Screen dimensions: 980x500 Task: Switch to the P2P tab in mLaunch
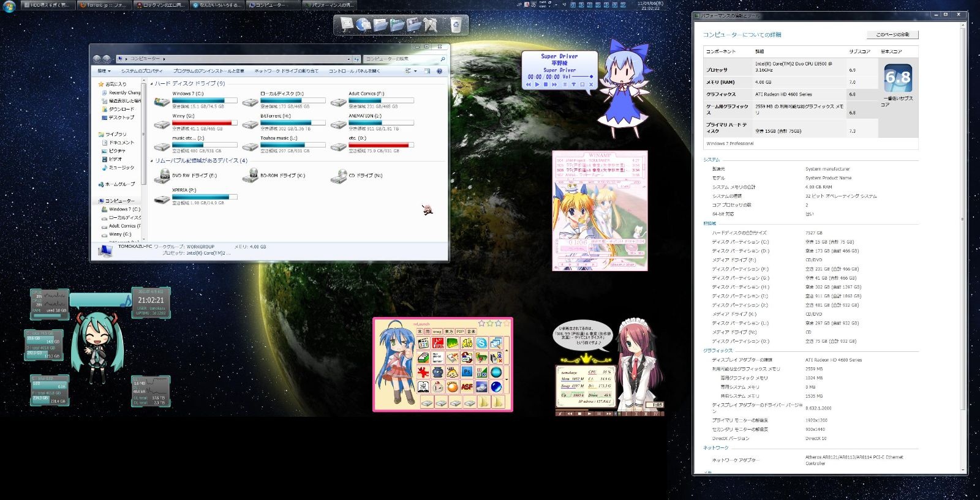tap(460, 332)
